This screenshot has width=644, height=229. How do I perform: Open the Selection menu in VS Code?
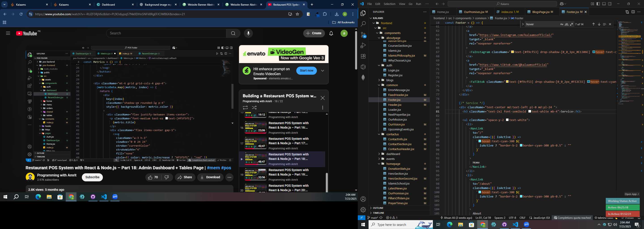pyautogui.click(x=390, y=4)
